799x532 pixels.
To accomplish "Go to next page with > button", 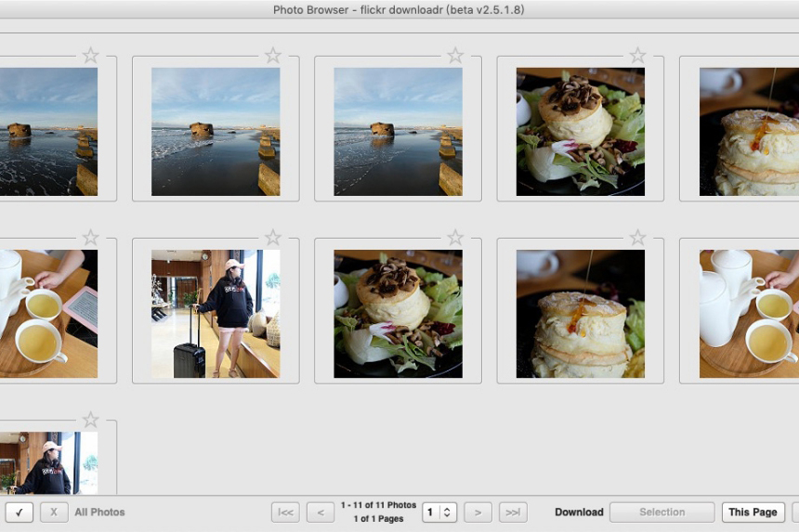I will pos(478,513).
